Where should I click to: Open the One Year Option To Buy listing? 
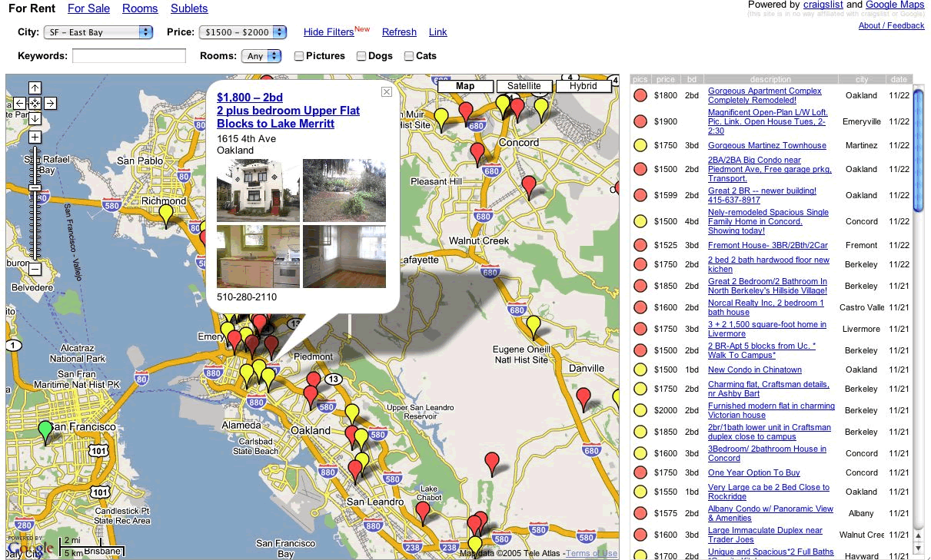754,472
